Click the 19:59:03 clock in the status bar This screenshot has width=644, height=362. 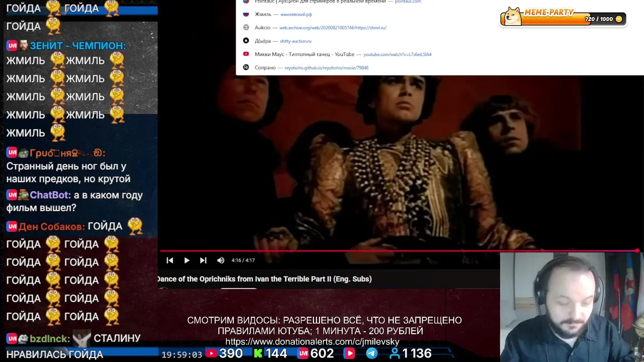[x=182, y=354]
